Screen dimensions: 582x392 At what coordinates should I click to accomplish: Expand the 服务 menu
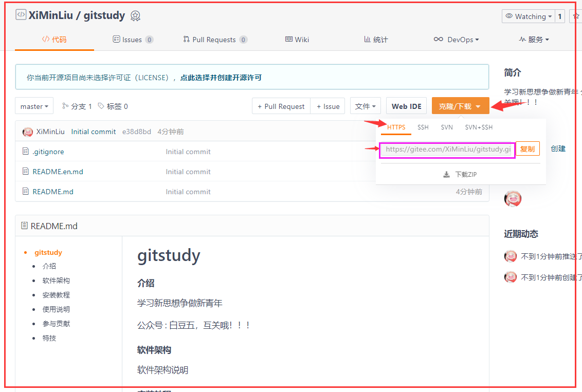(534, 40)
